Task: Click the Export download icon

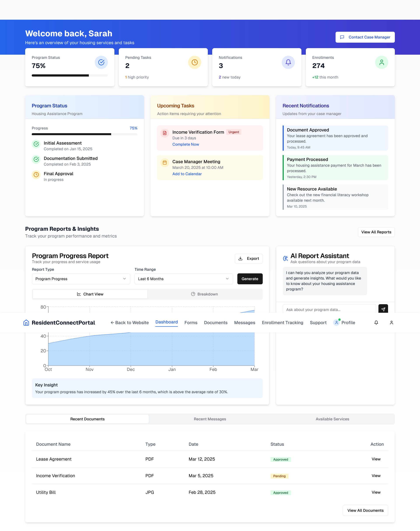Action: pyautogui.click(x=240, y=258)
